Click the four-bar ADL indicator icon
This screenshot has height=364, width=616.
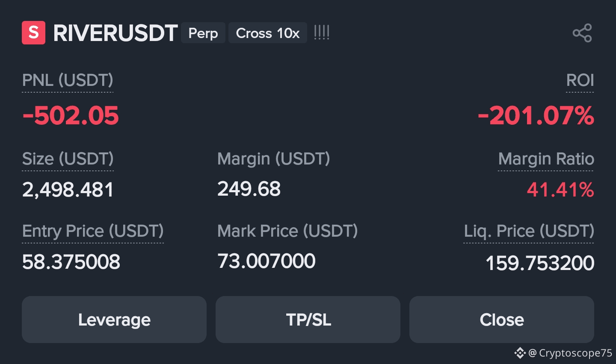point(322,33)
